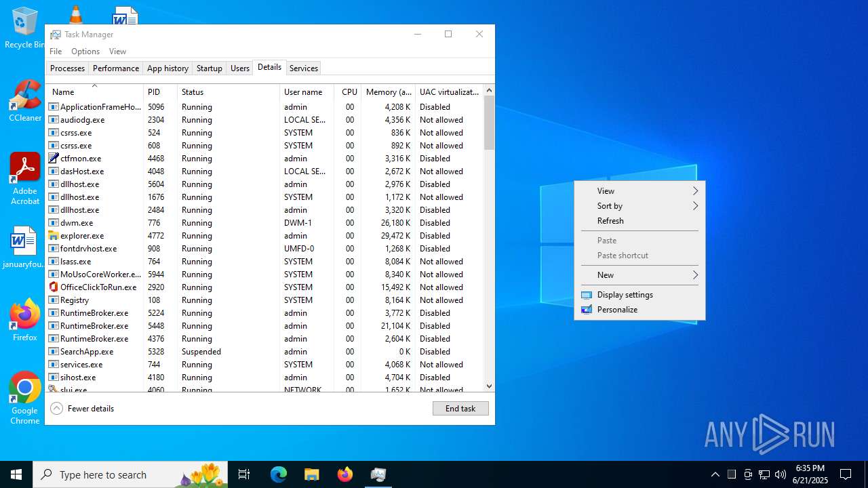The image size is (868, 488).
Task: Open the App history tab
Action: tap(167, 68)
